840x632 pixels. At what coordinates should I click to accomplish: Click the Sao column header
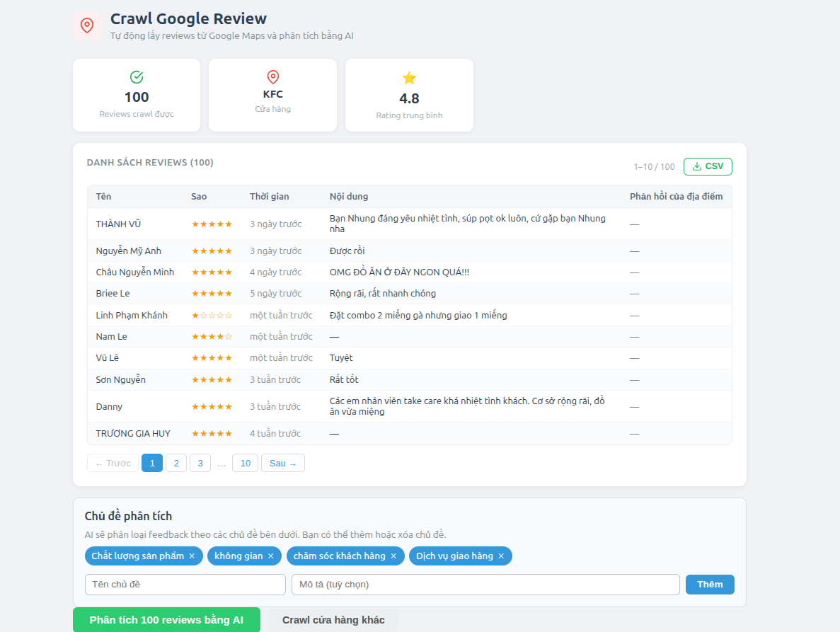click(x=199, y=197)
